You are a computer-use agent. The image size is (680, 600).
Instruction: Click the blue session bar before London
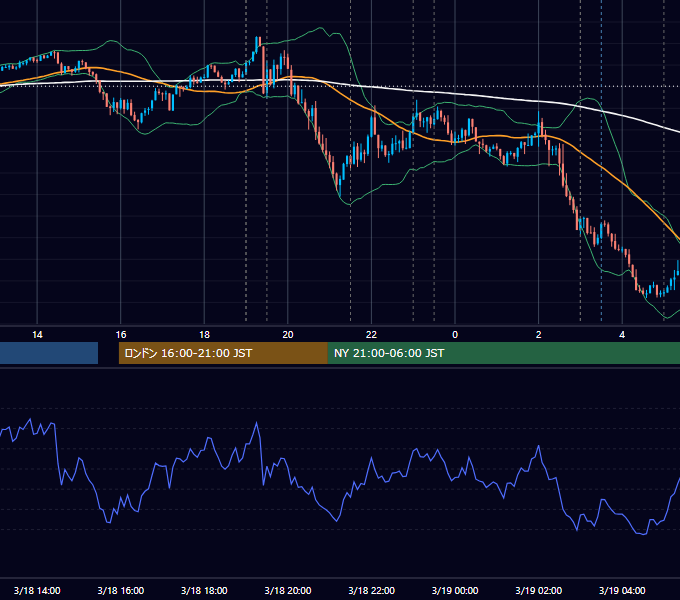tap(49, 353)
